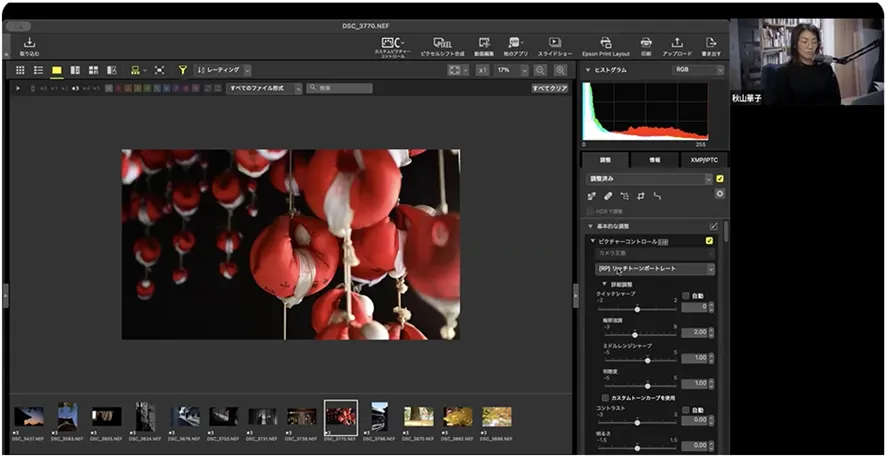The width and height of the screenshot is (886, 457).
Task: Switch to the XMP/IPTC tab
Action: 703,160
